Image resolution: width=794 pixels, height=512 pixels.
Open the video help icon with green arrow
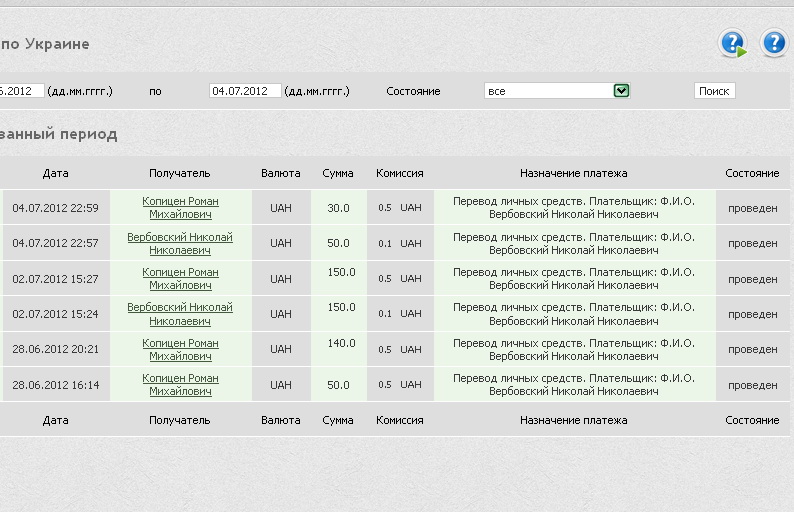733,43
